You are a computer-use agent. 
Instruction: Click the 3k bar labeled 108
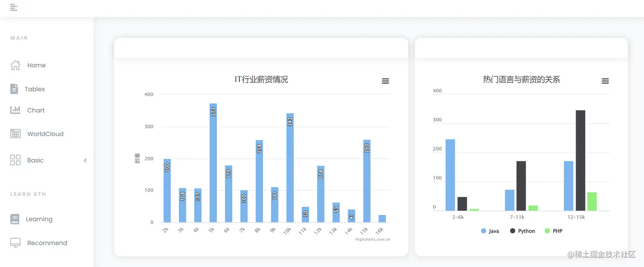click(182, 205)
